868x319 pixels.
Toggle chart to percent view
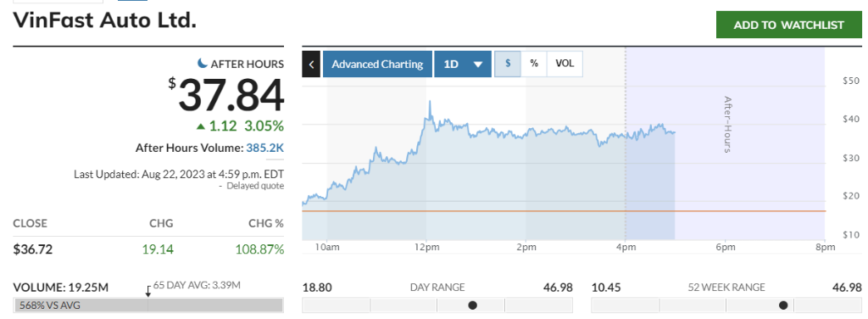click(x=534, y=64)
